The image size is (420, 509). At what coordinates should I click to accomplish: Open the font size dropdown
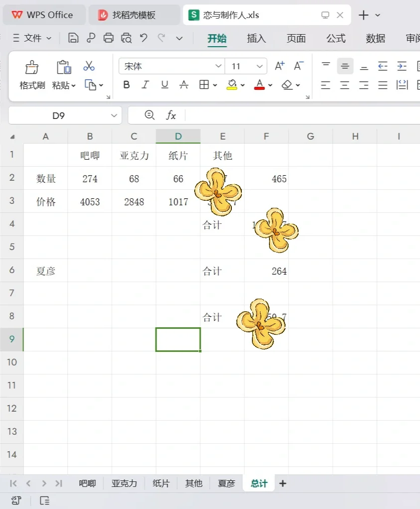point(260,66)
